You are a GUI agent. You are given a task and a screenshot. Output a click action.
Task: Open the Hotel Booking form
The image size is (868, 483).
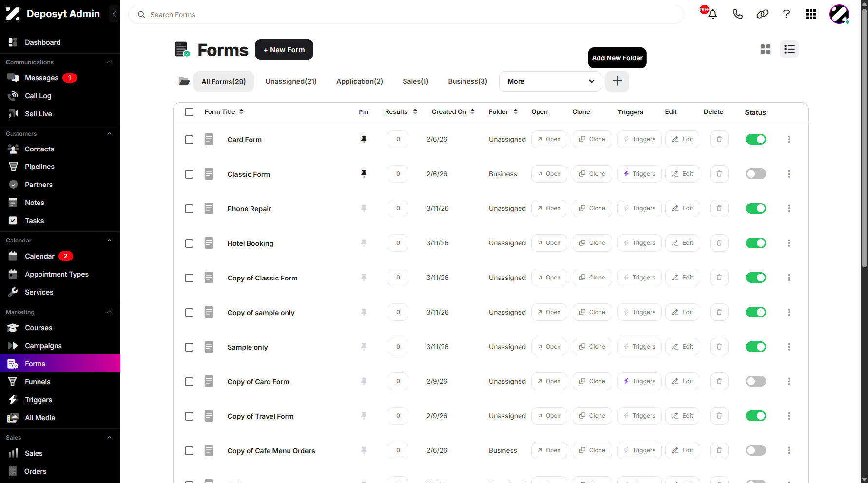[549, 243]
